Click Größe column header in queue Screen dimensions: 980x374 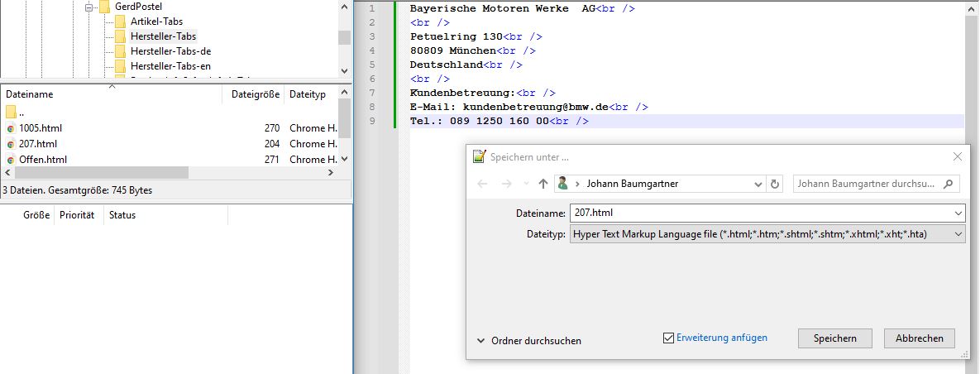[36, 215]
